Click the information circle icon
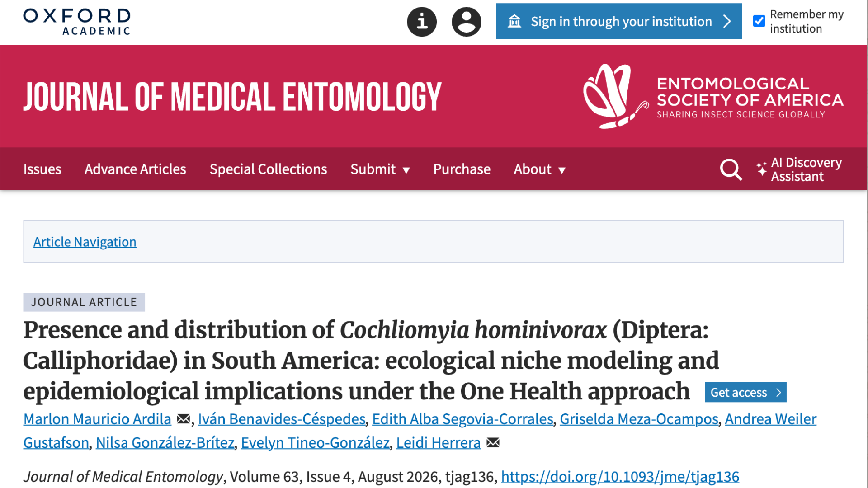868x488 pixels. coord(421,22)
